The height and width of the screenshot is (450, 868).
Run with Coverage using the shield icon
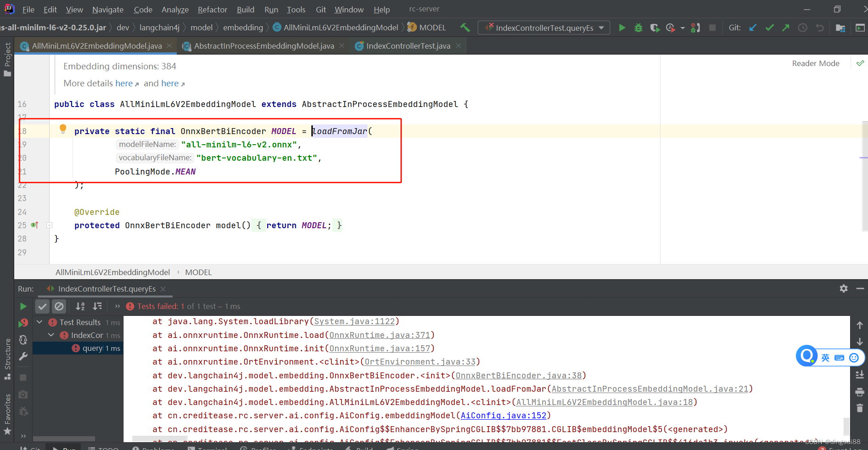654,28
